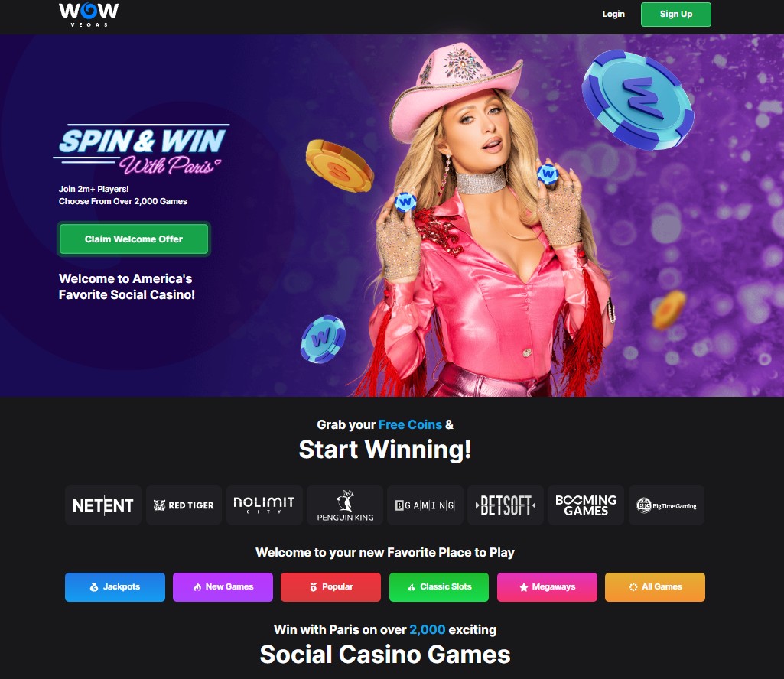
Task: Click the WOW Vegas logo
Action: pyautogui.click(x=89, y=15)
